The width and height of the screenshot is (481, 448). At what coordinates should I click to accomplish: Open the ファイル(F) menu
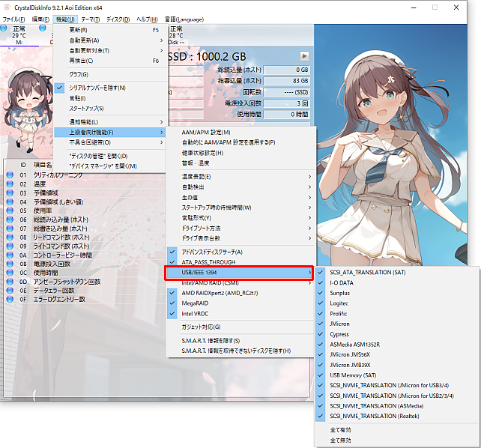click(13, 19)
